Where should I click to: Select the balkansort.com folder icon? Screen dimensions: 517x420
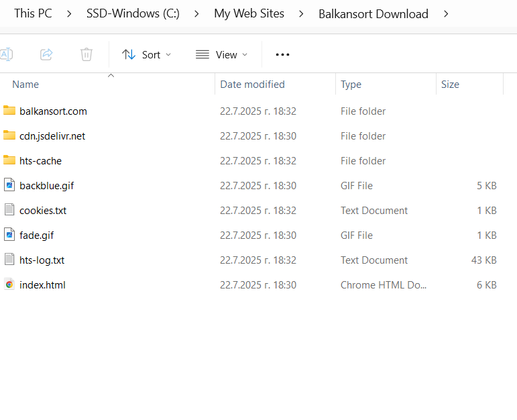tap(9, 111)
